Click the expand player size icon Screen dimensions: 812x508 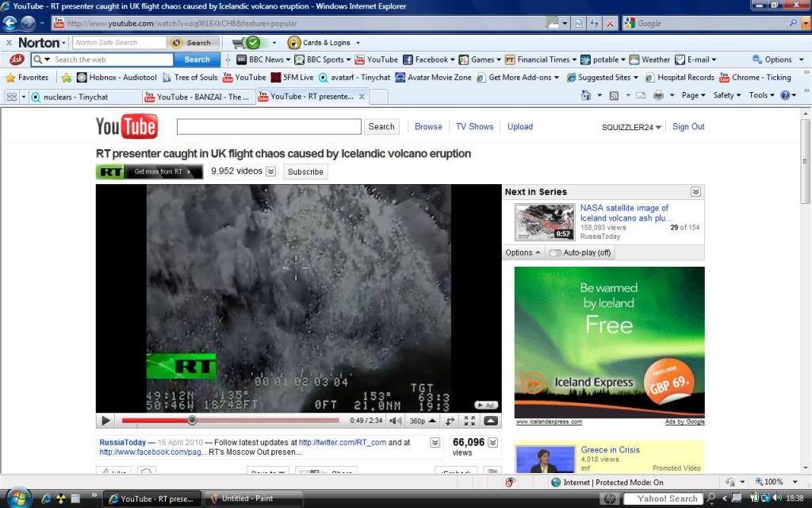(490, 421)
